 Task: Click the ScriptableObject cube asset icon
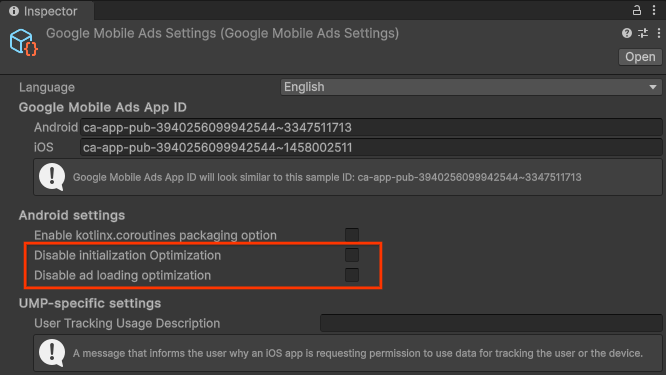coord(23,42)
